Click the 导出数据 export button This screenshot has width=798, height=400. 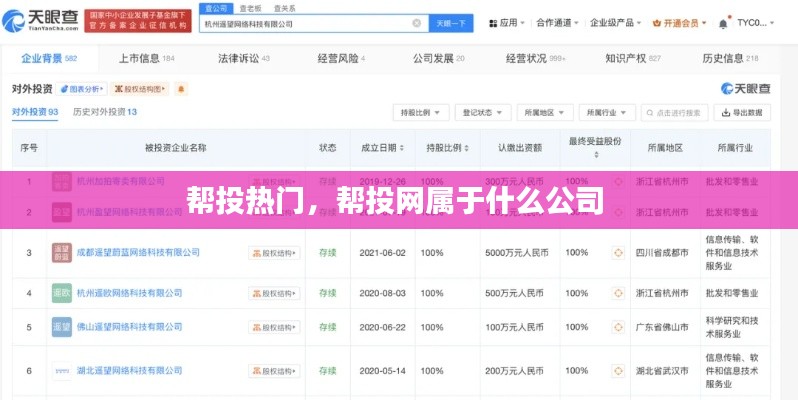click(745, 113)
